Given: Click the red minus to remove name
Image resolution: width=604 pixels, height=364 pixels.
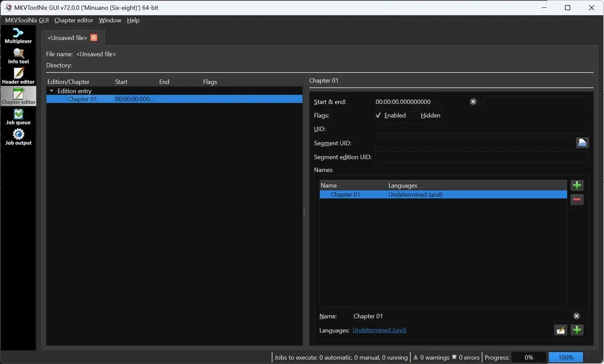Looking at the screenshot, I should tap(577, 199).
